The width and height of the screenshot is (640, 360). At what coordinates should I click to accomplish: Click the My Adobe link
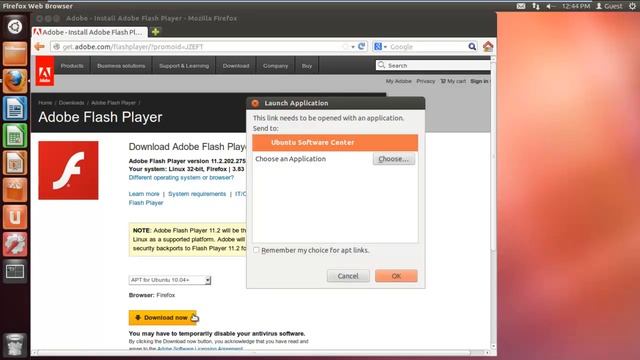tap(399, 81)
